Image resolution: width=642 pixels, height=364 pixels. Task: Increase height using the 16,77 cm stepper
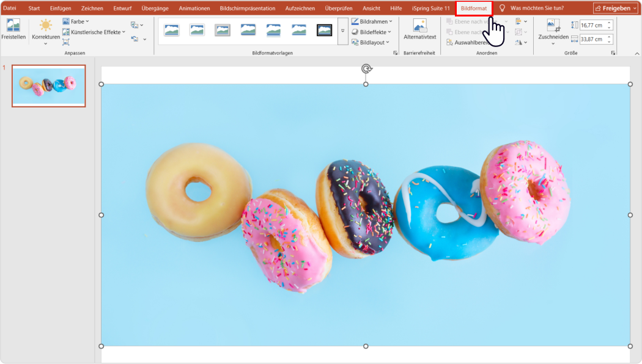pos(609,23)
